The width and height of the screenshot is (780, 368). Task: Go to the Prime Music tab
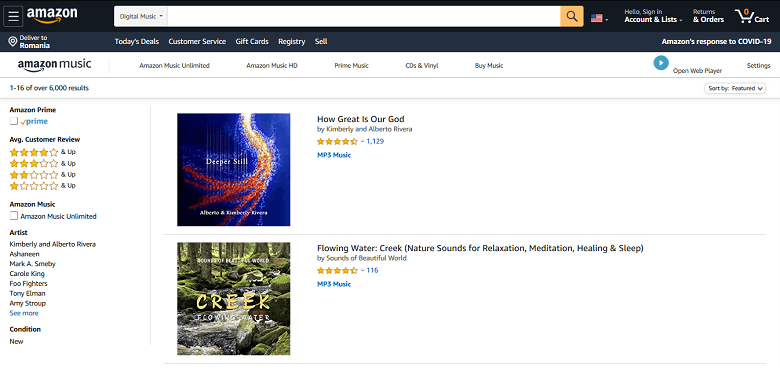click(x=352, y=66)
